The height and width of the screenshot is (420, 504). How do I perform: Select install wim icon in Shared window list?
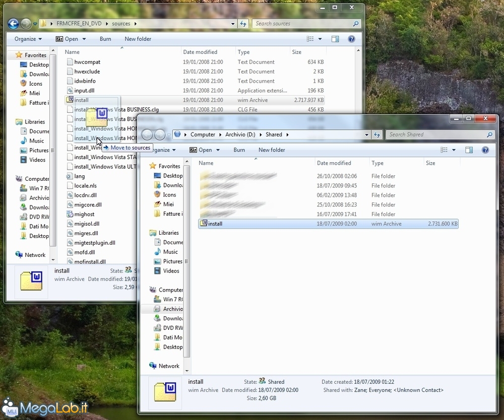(x=204, y=223)
